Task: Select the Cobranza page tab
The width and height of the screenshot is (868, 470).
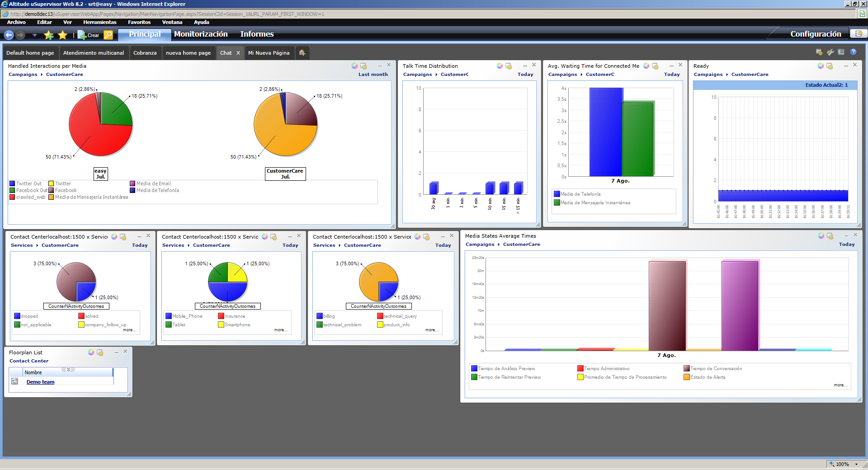Action: point(145,53)
